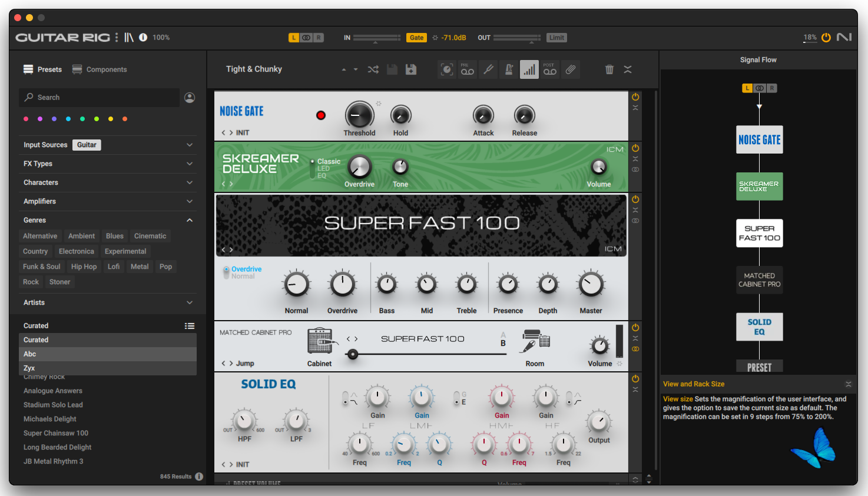The height and width of the screenshot is (496, 868).
Task: Switch to the Presets tab
Action: [42, 69]
